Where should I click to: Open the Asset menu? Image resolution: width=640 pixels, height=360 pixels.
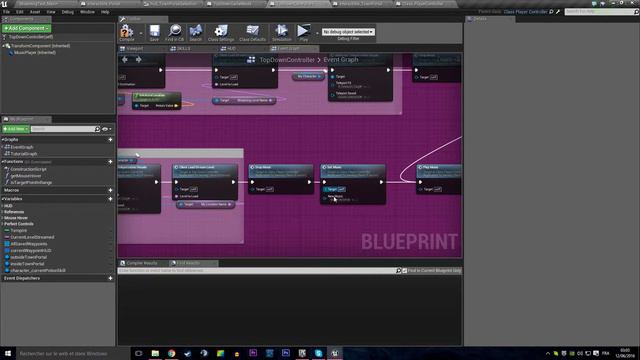[x=35, y=12]
